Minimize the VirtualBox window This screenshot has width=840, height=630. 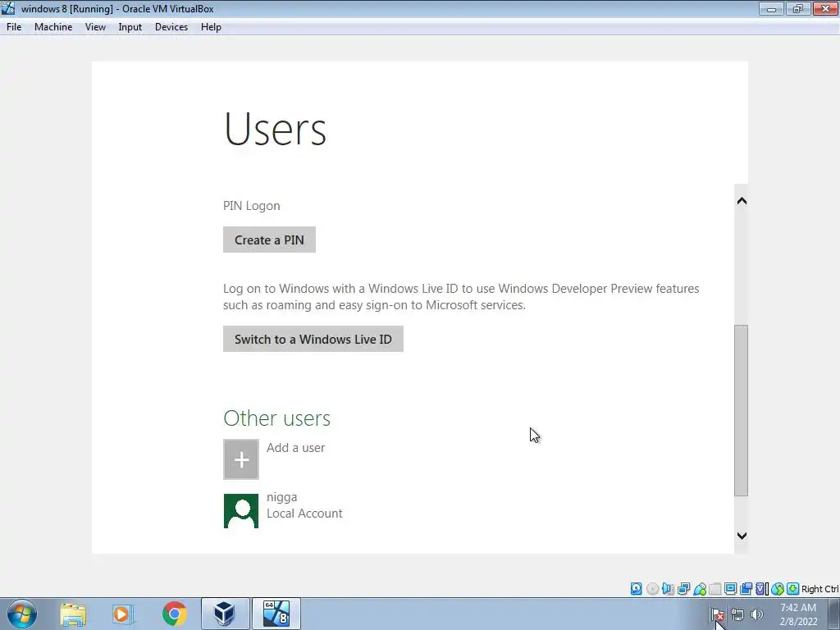coord(771,8)
